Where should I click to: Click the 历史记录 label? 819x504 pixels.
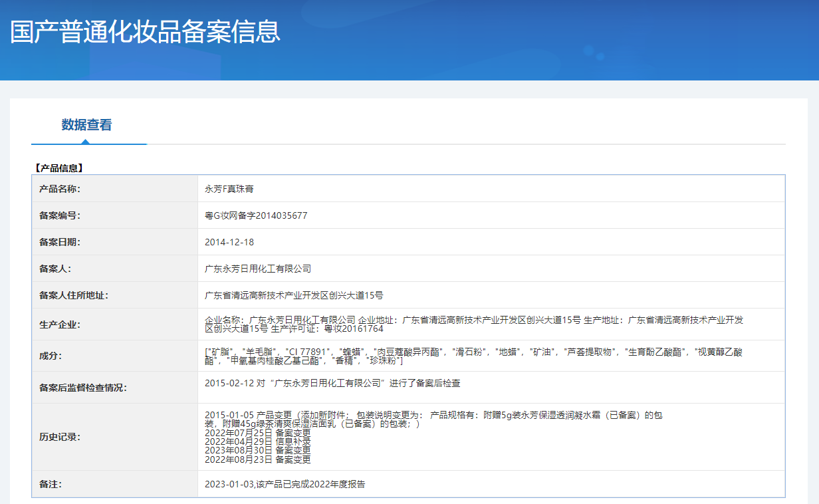[60, 437]
